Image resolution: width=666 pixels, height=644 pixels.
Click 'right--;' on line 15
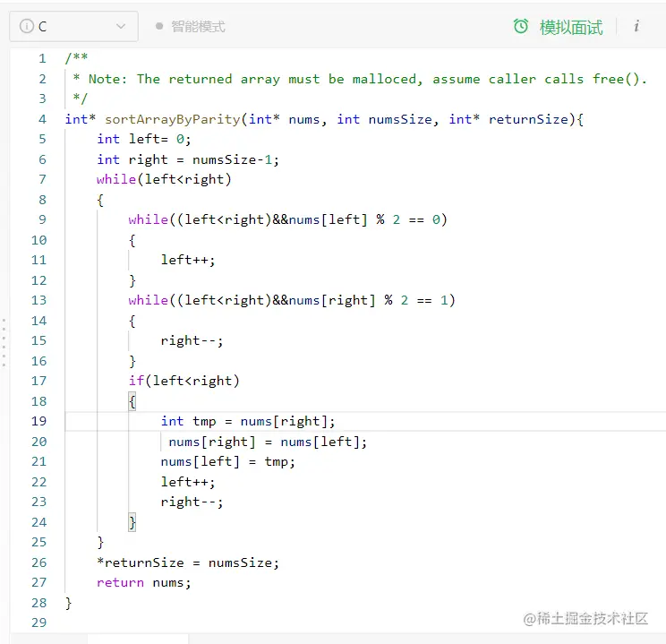[192, 340]
